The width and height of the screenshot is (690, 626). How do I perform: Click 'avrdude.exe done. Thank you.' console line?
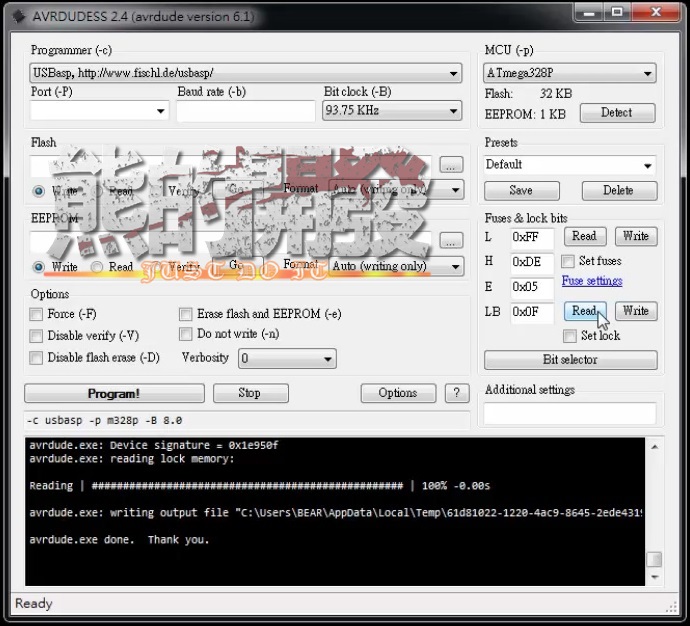[119, 540]
